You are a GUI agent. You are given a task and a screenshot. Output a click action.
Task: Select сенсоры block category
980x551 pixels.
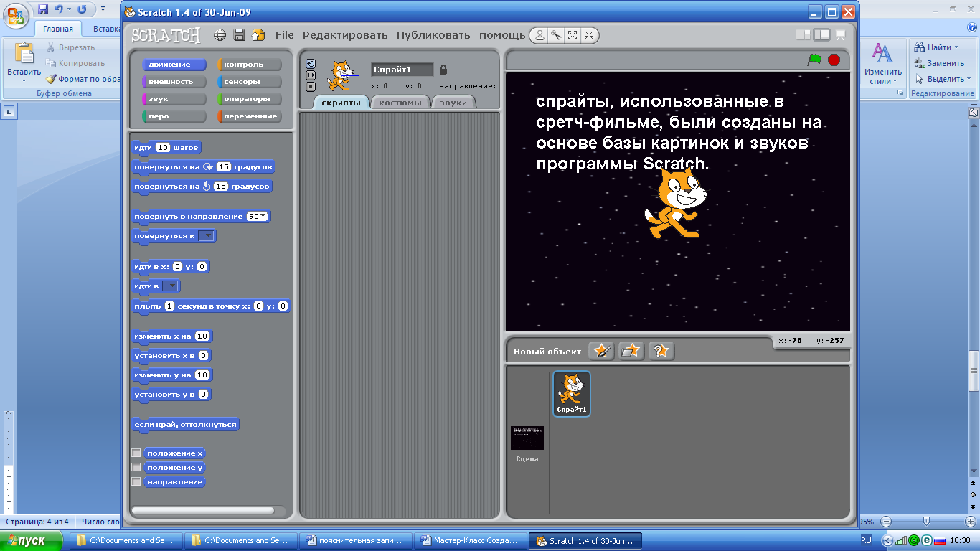pyautogui.click(x=250, y=82)
